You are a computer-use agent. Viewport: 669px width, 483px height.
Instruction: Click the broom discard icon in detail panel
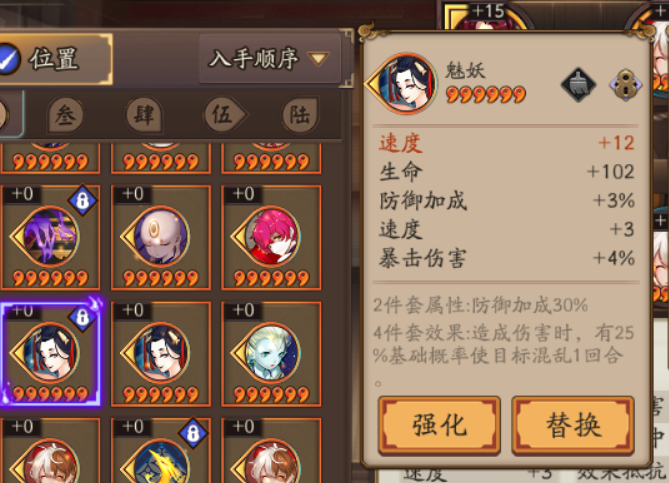pos(578,84)
